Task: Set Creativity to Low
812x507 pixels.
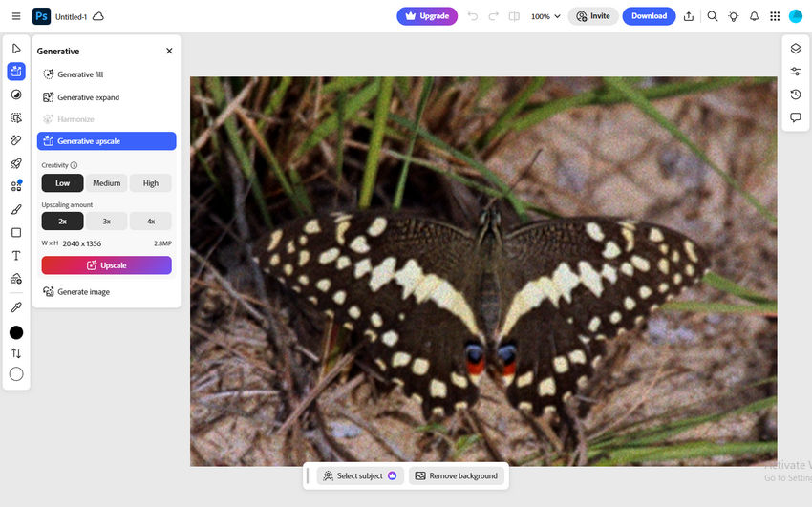Action: [x=63, y=183]
